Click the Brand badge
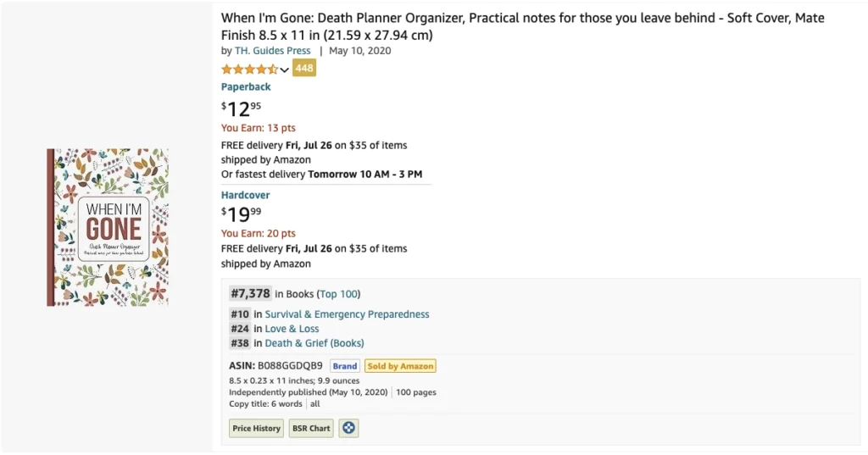868x455 pixels. 345,366
